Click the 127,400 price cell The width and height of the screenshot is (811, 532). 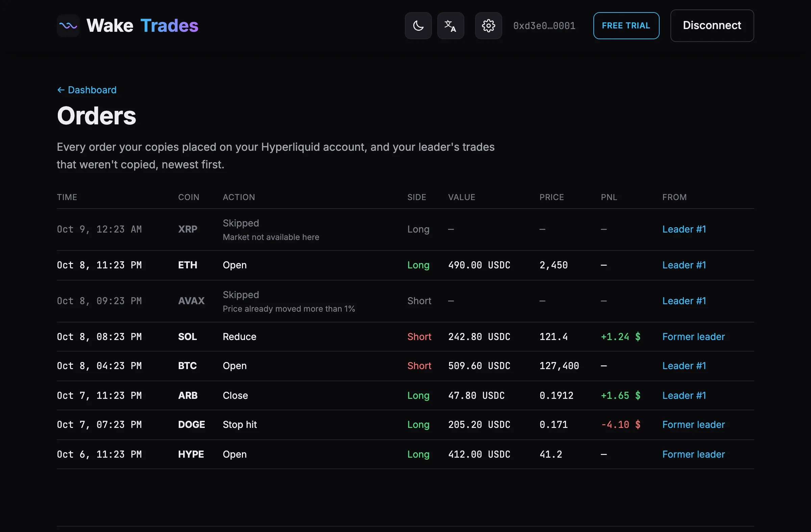coord(559,366)
